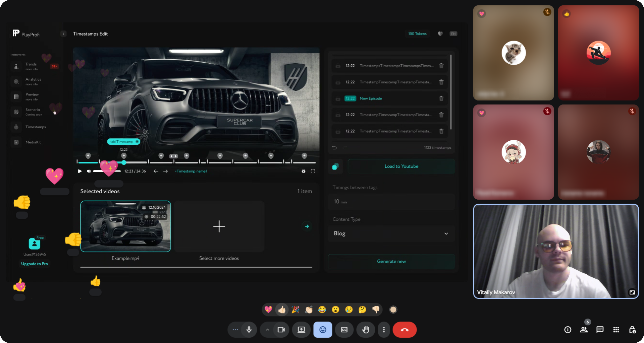Viewport: 644px width, 343px height.
Task: Click the 100 Tokens badge
Action: (x=417, y=33)
